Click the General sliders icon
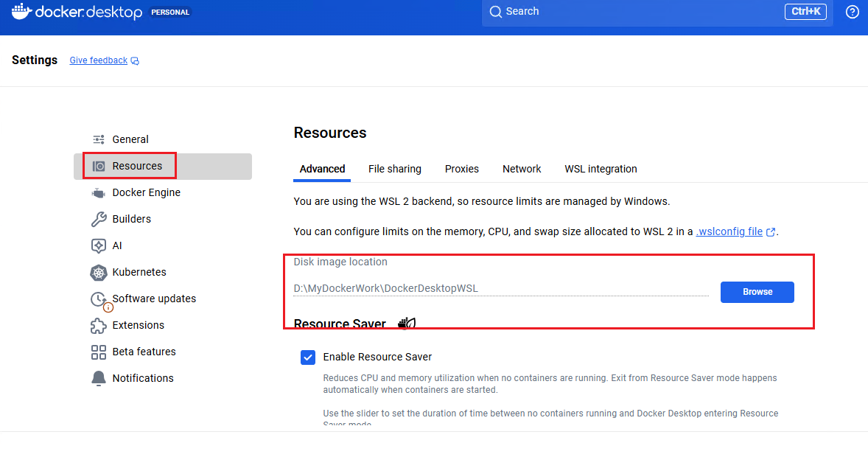 (99, 139)
